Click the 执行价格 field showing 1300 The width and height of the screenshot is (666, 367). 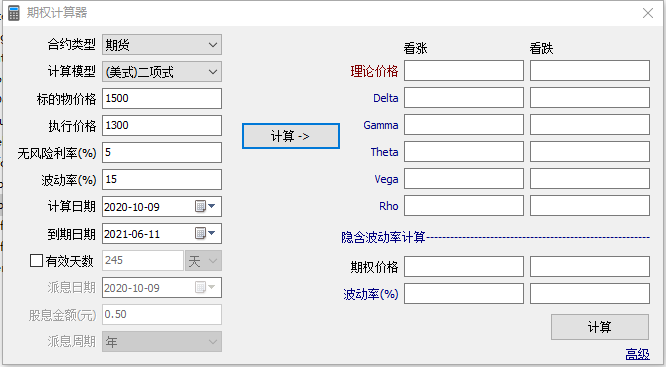[x=162, y=126]
